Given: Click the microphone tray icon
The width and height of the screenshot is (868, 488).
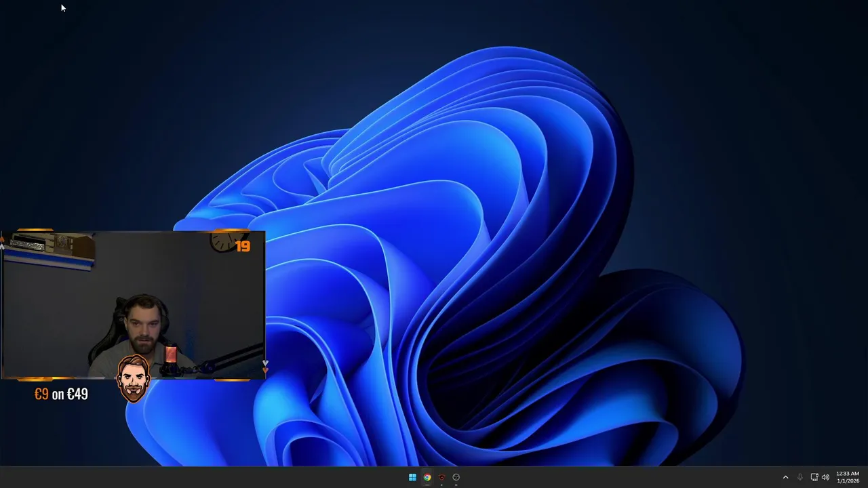Looking at the screenshot, I should (800, 477).
